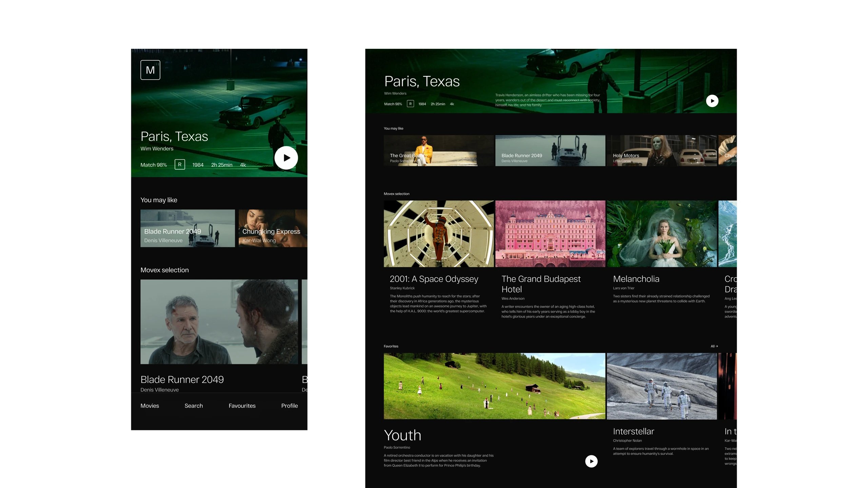Open the Movies tab in the bottom navigation
868x488 pixels.
click(x=150, y=406)
